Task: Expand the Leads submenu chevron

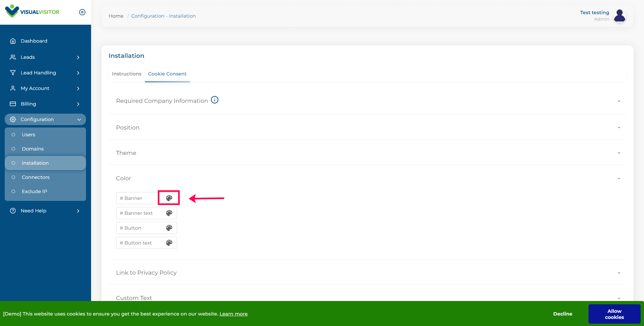Action: click(x=78, y=57)
